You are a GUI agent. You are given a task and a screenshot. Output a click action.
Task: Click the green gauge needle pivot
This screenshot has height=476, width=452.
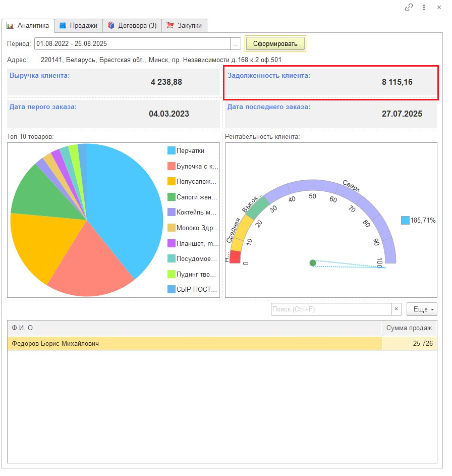pyautogui.click(x=313, y=263)
